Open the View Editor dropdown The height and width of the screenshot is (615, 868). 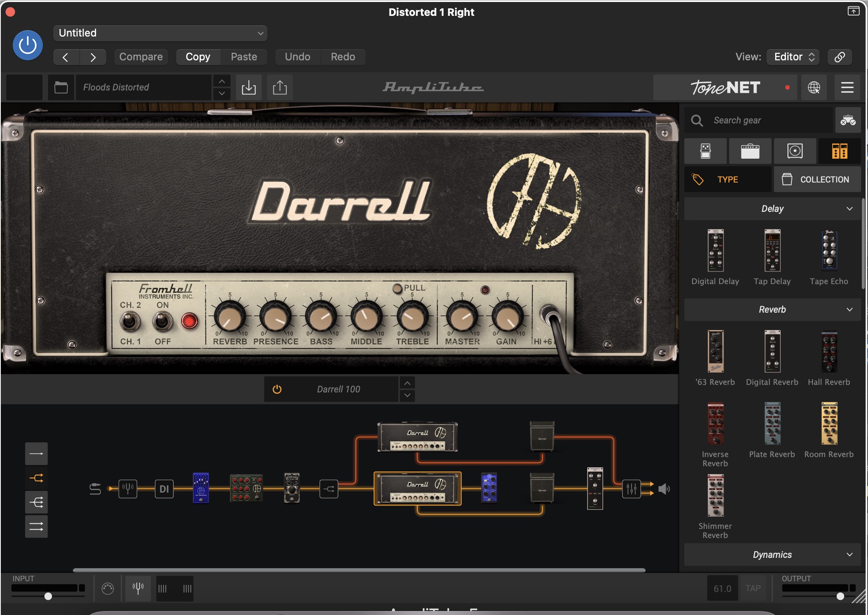point(793,57)
